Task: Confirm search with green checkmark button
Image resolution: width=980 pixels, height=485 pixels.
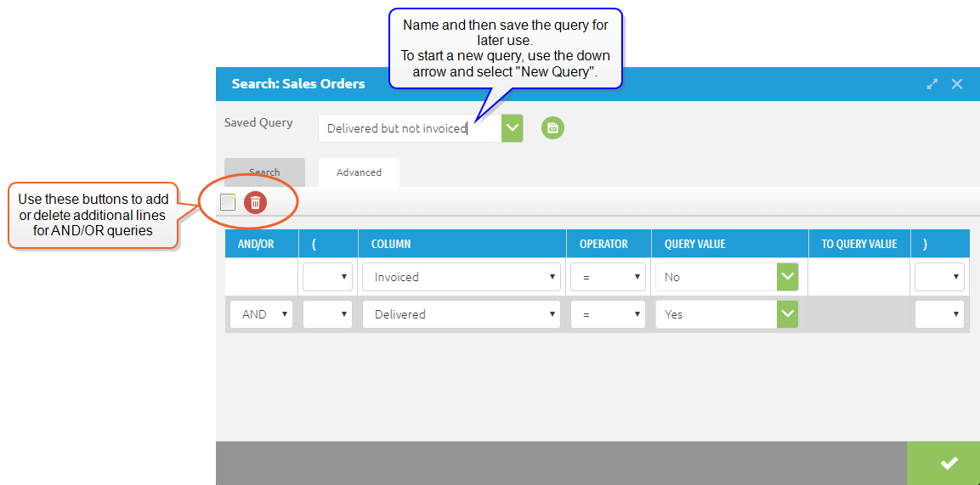Action: pos(949,463)
